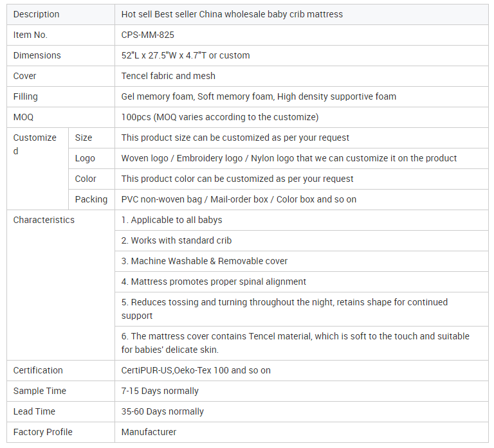Image resolution: width=494 pixels, height=448 pixels.
Task: Click the Customized row header
Action: (x=35, y=144)
